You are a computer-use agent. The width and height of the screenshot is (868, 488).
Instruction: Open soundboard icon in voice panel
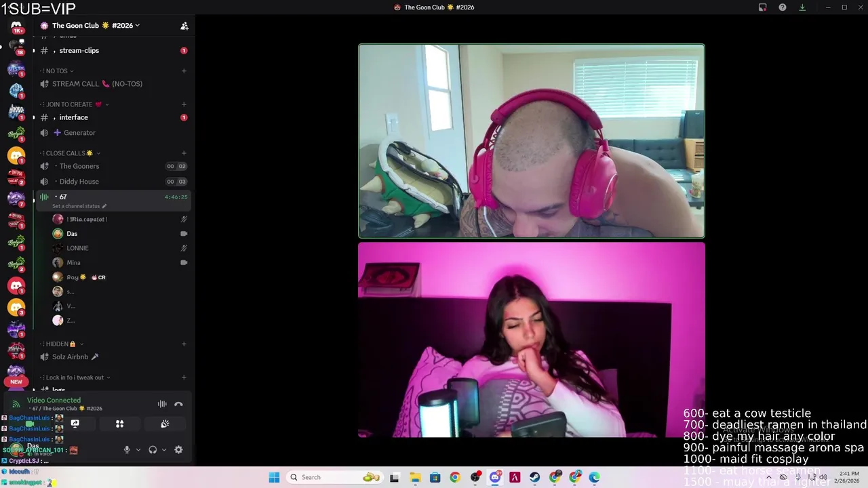165,424
